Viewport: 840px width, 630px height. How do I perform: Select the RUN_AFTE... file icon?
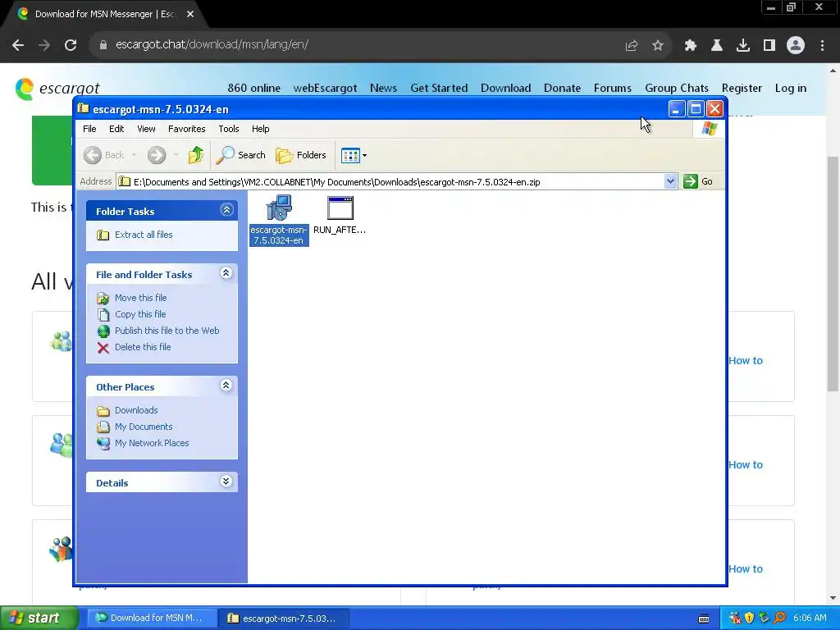tap(340, 208)
